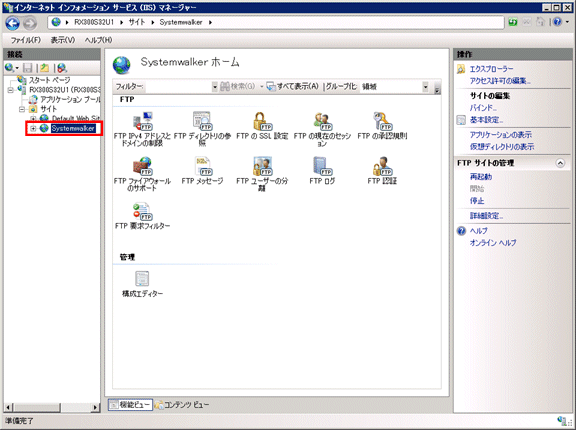Click the バインド link
Image resolution: width=576 pixels, height=430 pixels.
[x=483, y=108]
